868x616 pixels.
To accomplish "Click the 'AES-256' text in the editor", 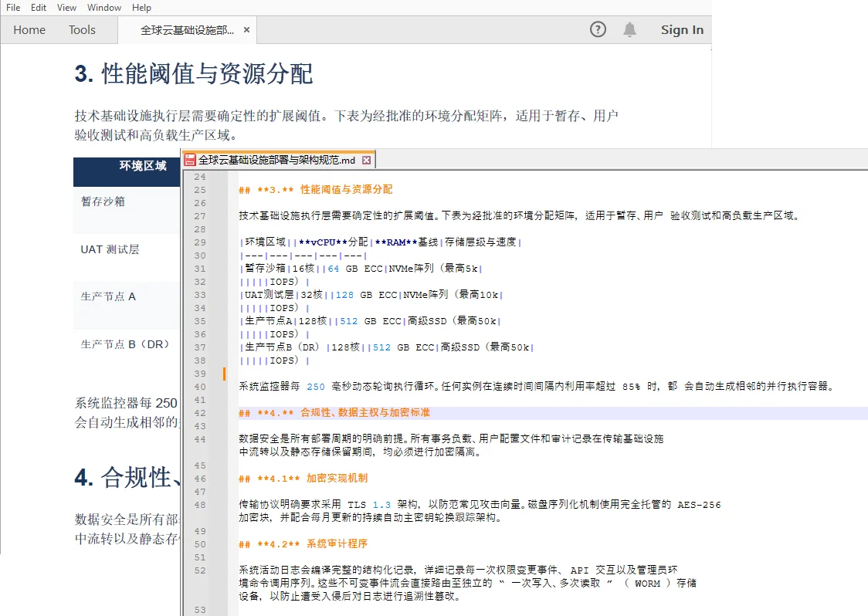I will [x=699, y=505].
